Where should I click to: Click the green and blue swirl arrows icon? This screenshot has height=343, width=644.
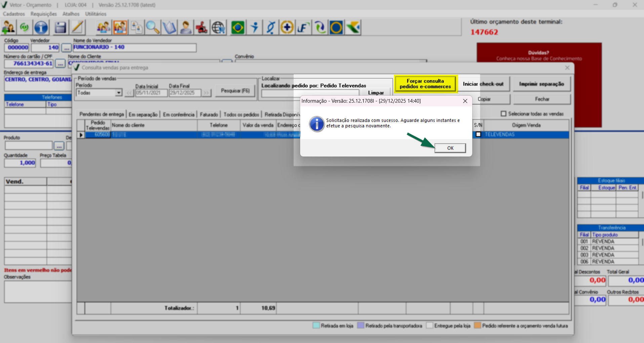(x=320, y=28)
